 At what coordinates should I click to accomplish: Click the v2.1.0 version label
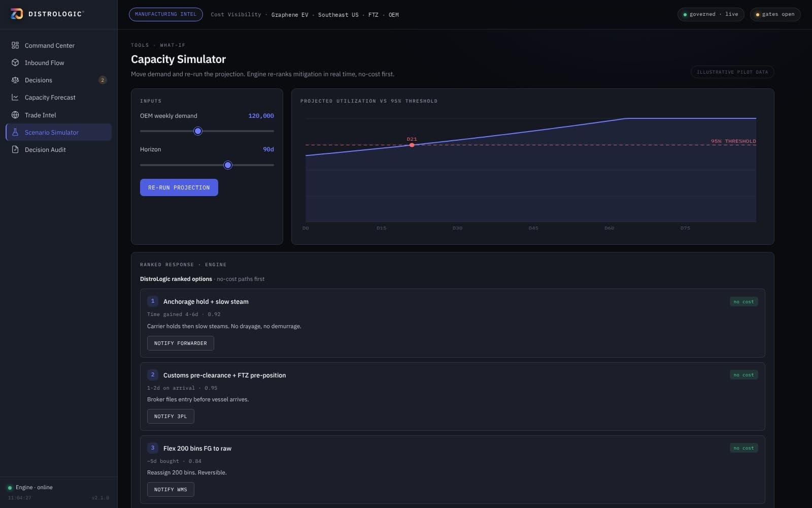click(100, 498)
